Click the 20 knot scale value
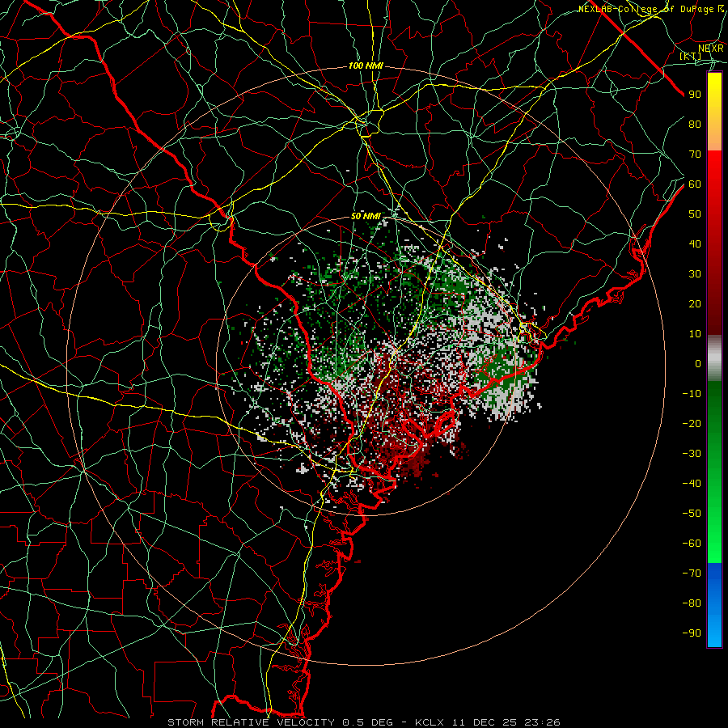 pos(695,304)
